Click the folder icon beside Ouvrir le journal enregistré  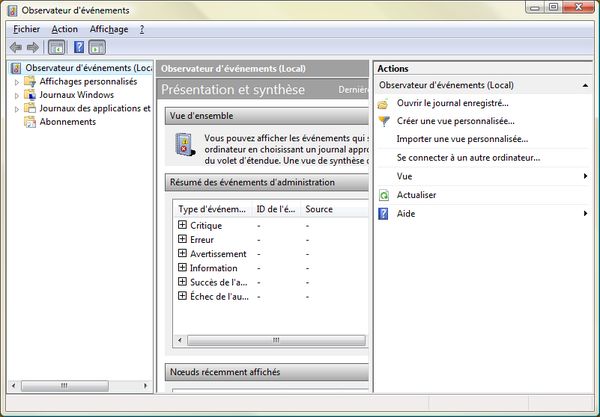tap(384, 103)
